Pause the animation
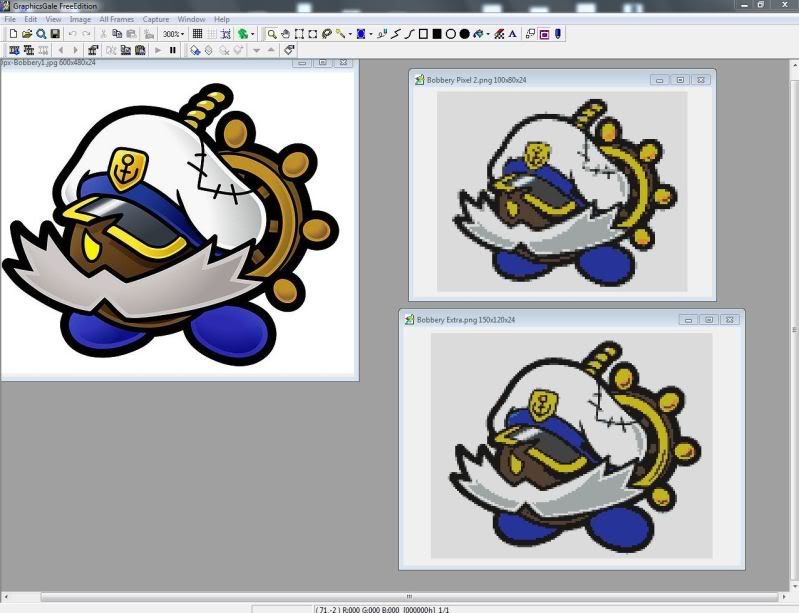The width and height of the screenshot is (799, 613). point(173,50)
